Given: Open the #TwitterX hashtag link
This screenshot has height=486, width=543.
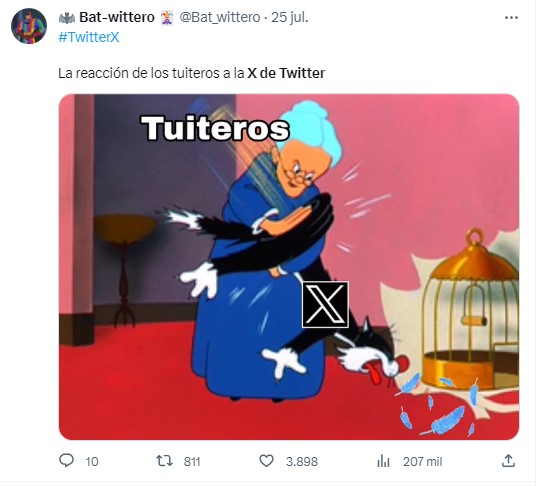Looking at the screenshot, I should point(89,37).
